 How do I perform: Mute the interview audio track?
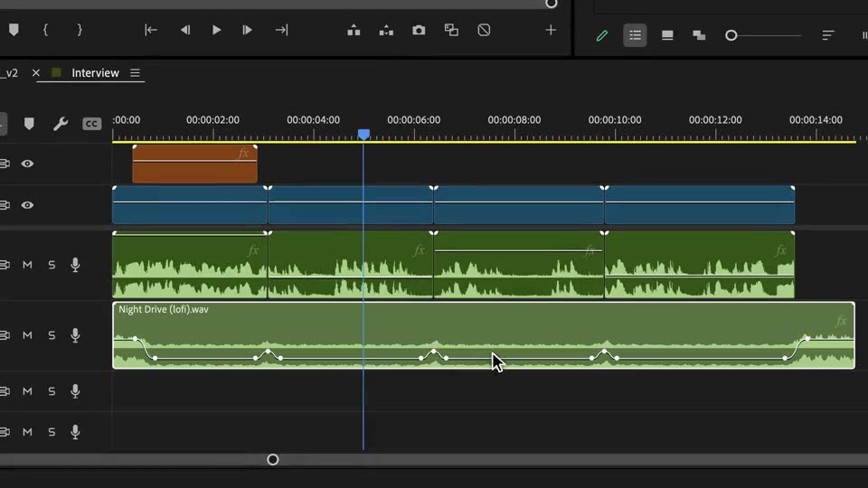click(27, 265)
